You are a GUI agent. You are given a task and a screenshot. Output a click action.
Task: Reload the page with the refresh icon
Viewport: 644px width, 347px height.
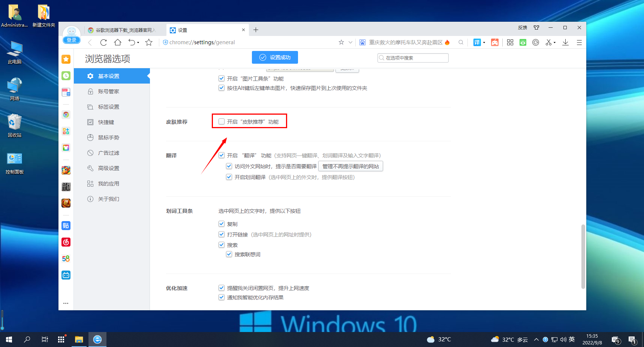[x=103, y=42]
